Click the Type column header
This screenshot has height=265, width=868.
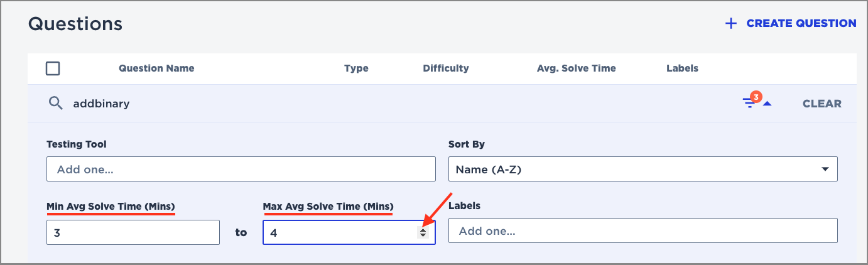356,68
